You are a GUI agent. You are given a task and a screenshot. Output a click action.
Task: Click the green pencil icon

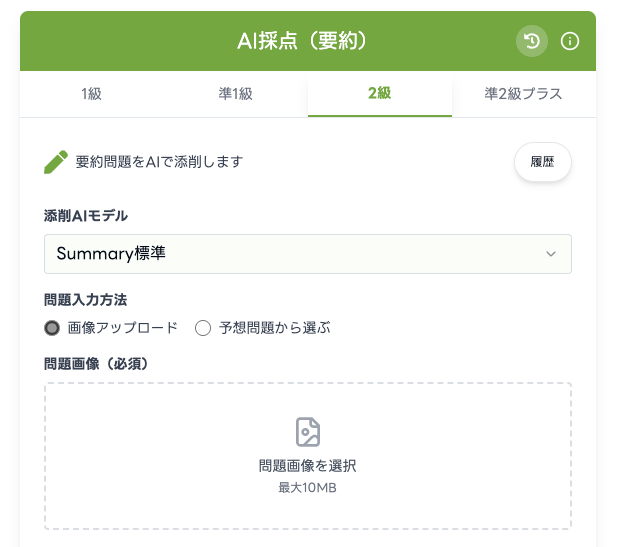coord(56,161)
